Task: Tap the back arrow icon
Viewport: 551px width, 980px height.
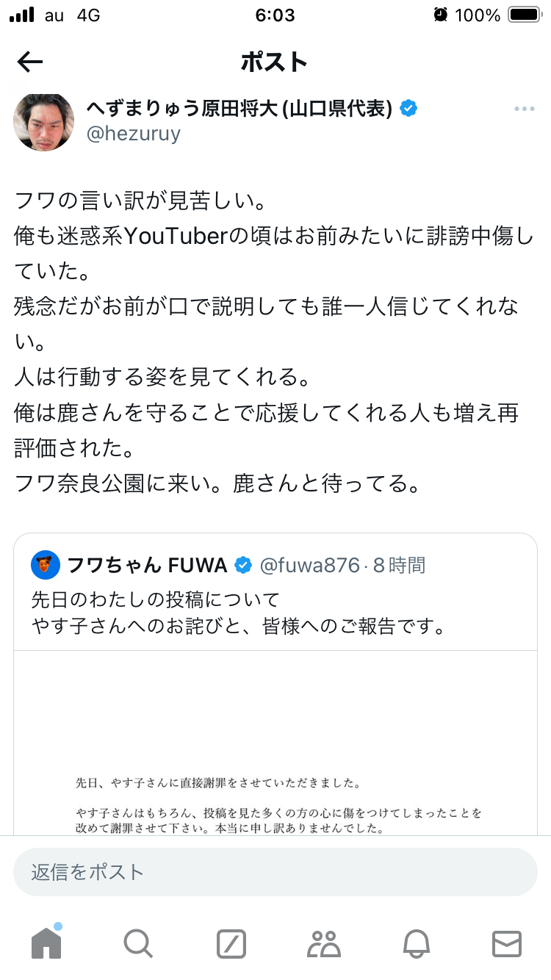Action: pos(30,62)
